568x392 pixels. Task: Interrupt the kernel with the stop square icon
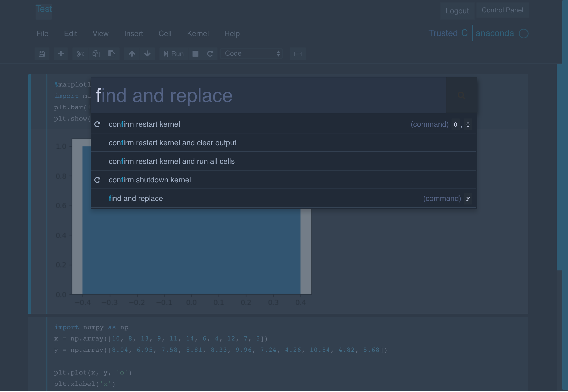[x=195, y=54]
